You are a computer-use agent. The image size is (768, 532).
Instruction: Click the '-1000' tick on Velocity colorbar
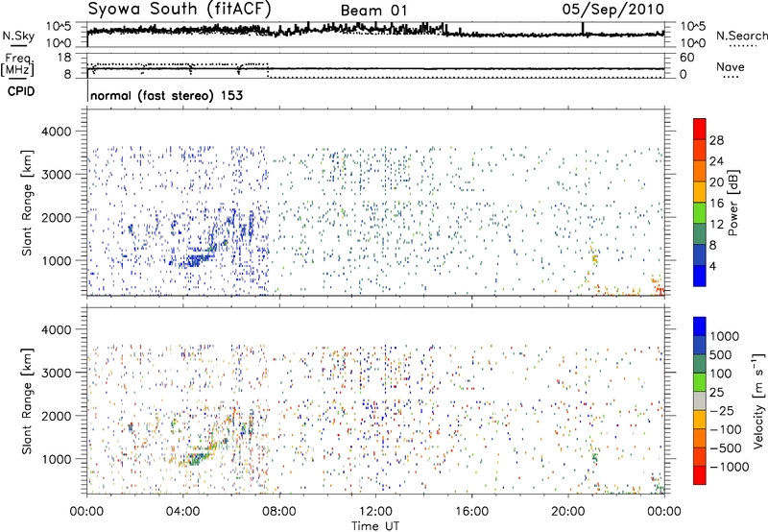click(x=730, y=467)
